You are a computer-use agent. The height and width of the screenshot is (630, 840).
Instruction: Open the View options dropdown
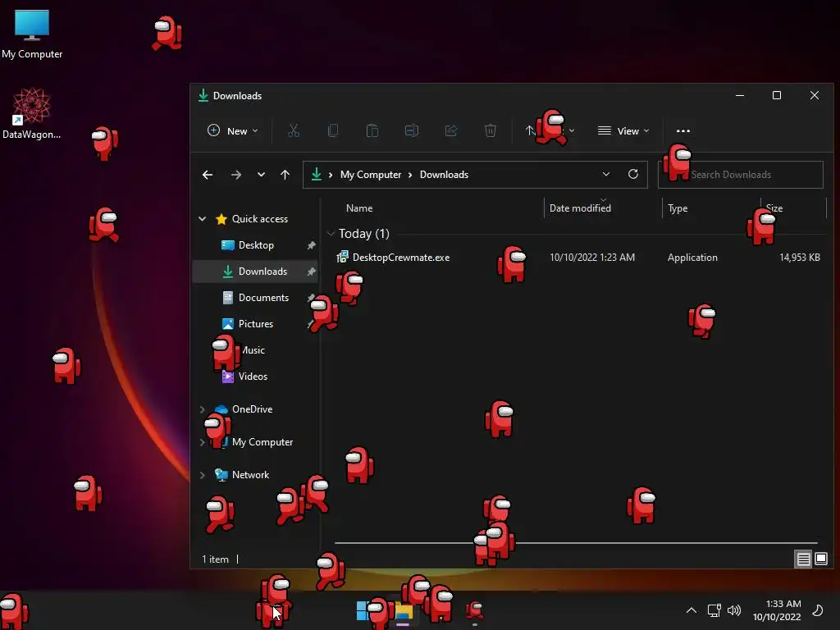pyautogui.click(x=623, y=130)
